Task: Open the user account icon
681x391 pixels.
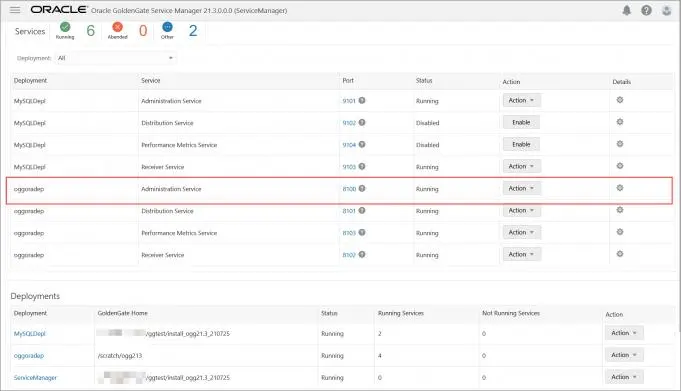Action: coord(667,10)
